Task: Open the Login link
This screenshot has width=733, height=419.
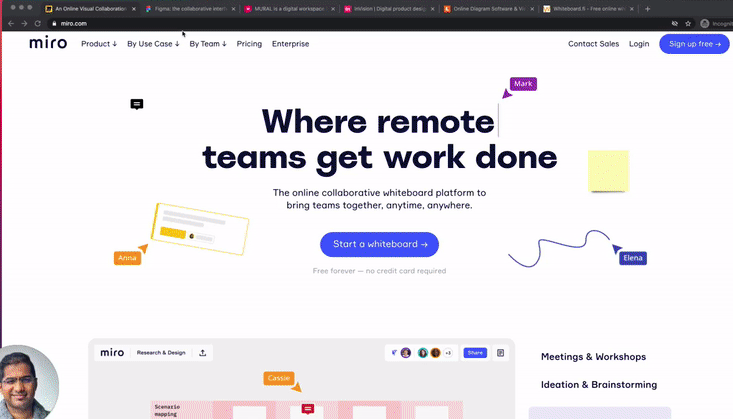Action: point(639,43)
